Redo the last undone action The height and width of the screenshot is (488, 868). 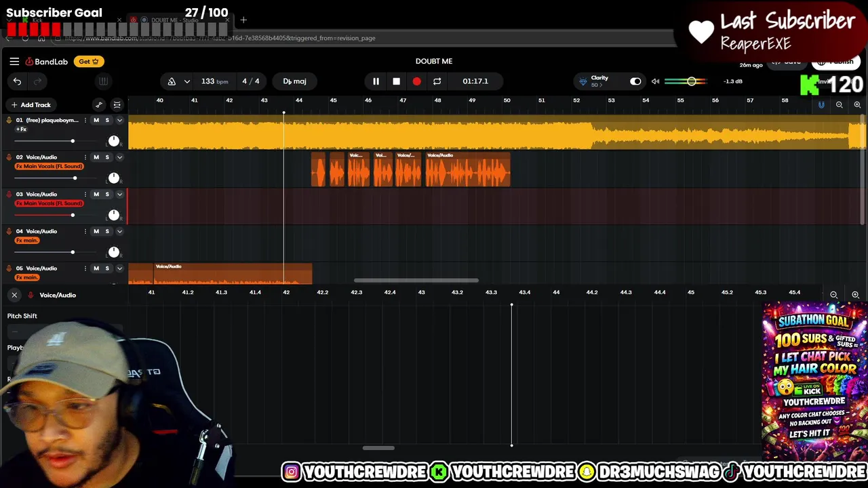coord(37,81)
